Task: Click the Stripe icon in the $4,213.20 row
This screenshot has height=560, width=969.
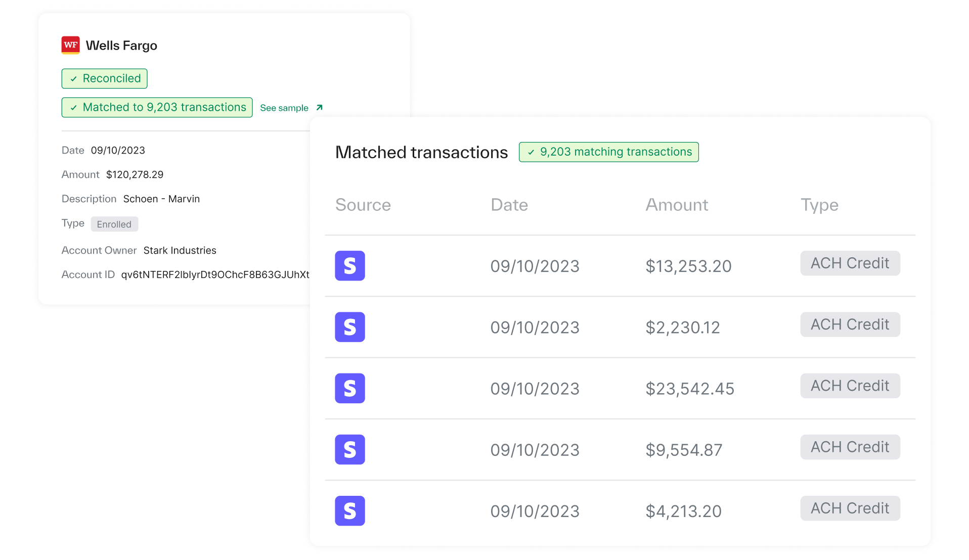Action: [x=349, y=510]
